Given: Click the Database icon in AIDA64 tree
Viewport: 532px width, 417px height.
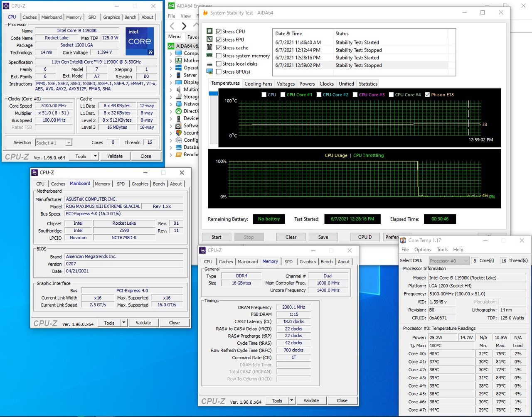Looking at the screenshot, I should [x=179, y=147].
